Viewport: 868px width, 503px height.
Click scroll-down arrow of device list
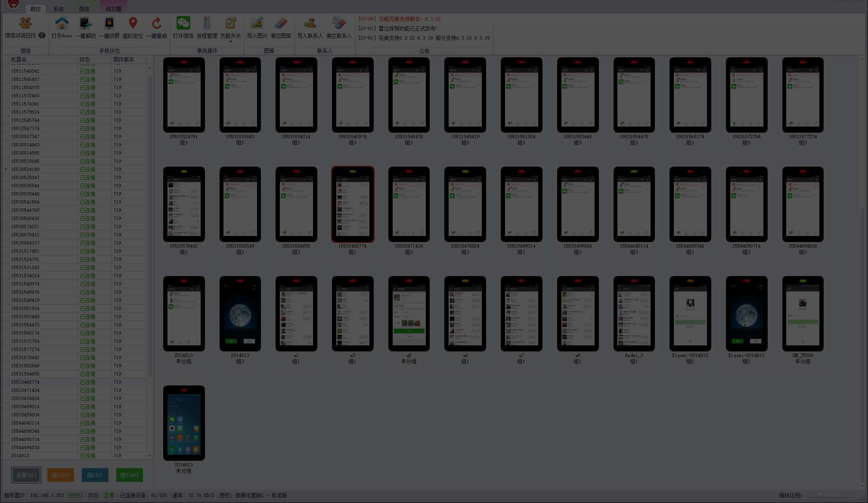[150, 456]
